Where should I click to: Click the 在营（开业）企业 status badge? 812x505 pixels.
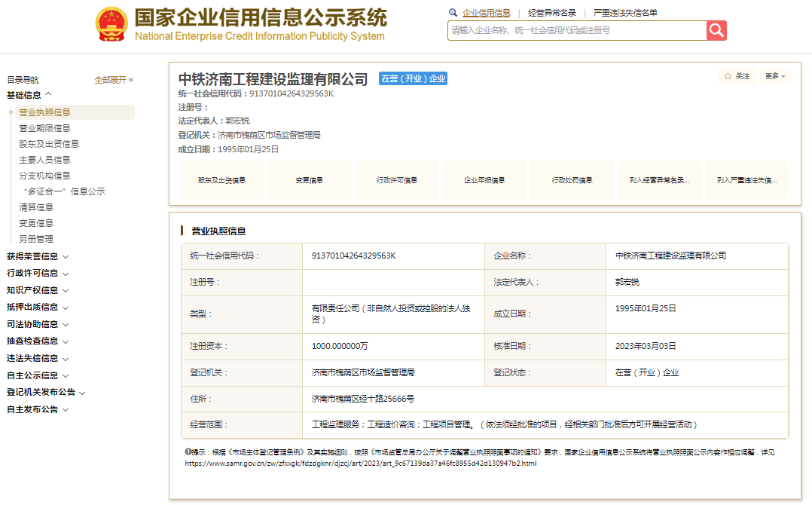413,78
